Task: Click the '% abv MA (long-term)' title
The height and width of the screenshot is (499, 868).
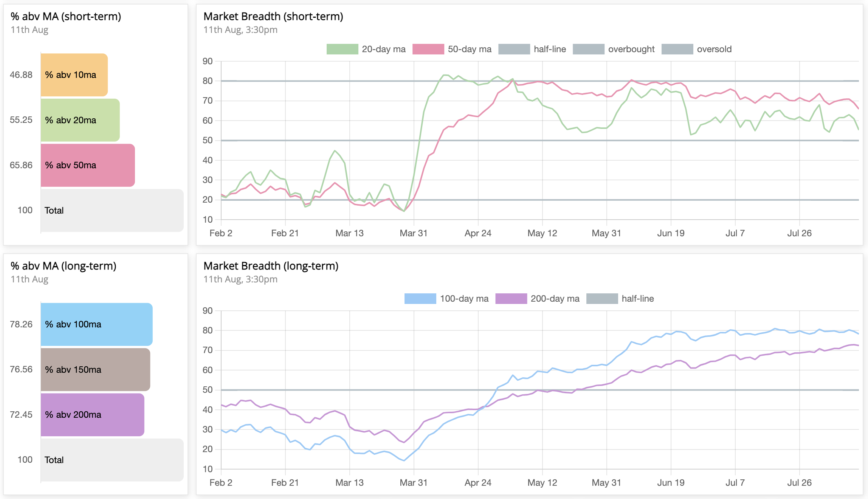Action: [x=64, y=266]
